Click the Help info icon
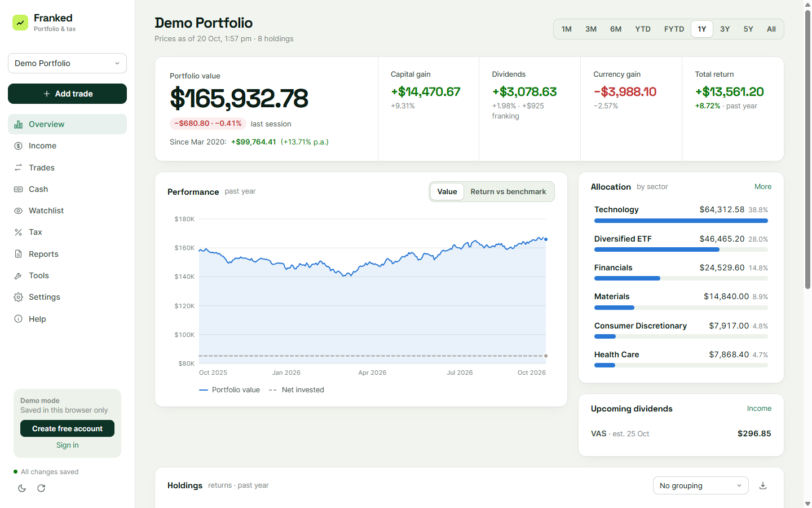 [x=19, y=319]
